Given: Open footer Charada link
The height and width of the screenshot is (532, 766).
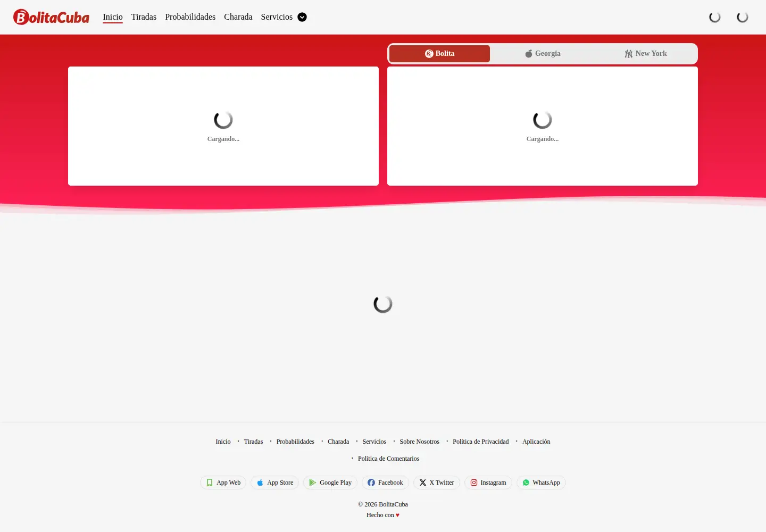Looking at the screenshot, I should [338, 442].
